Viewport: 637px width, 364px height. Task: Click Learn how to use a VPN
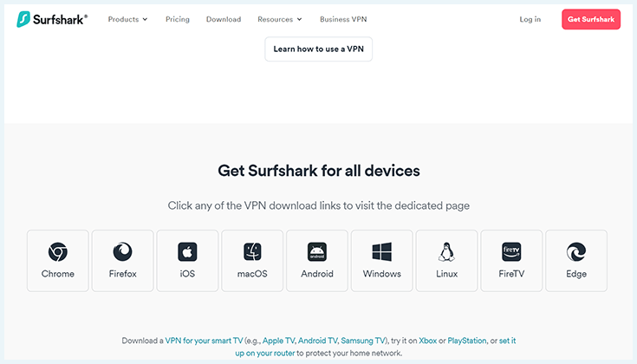(x=319, y=49)
